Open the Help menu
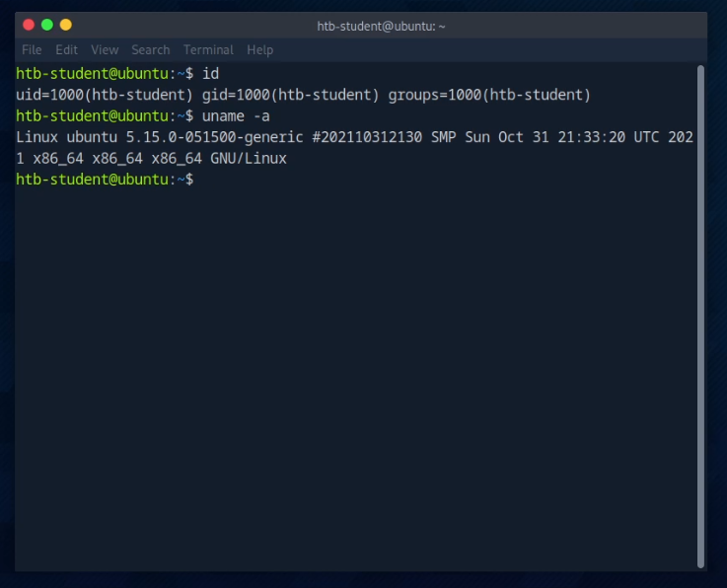The width and height of the screenshot is (727, 588). click(x=259, y=49)
